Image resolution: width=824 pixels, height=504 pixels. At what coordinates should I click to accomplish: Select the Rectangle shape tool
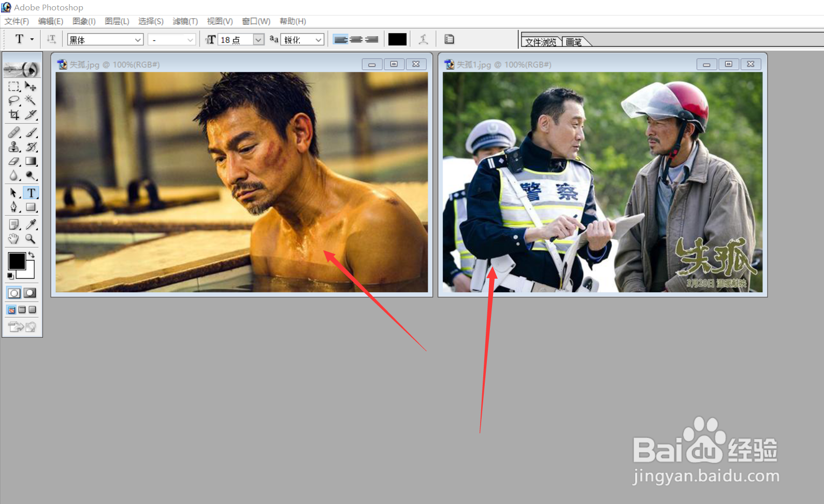31,207
